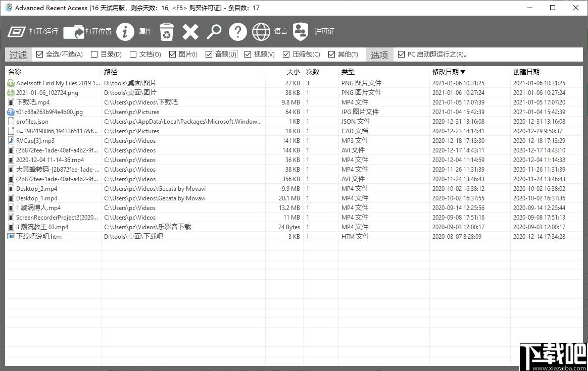
Task: Uncheck 其他(T) filter
Action: pos(331,55)
